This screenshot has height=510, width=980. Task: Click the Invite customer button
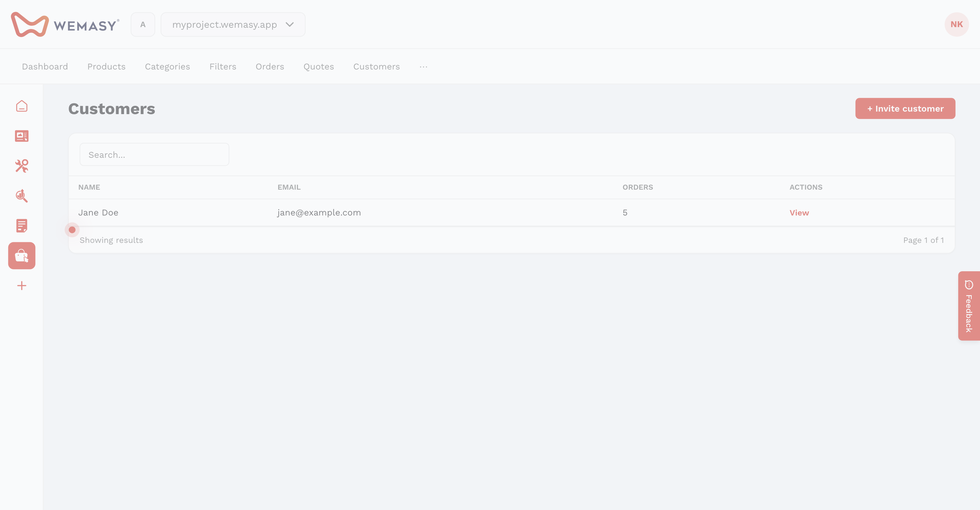pos(905,109)
